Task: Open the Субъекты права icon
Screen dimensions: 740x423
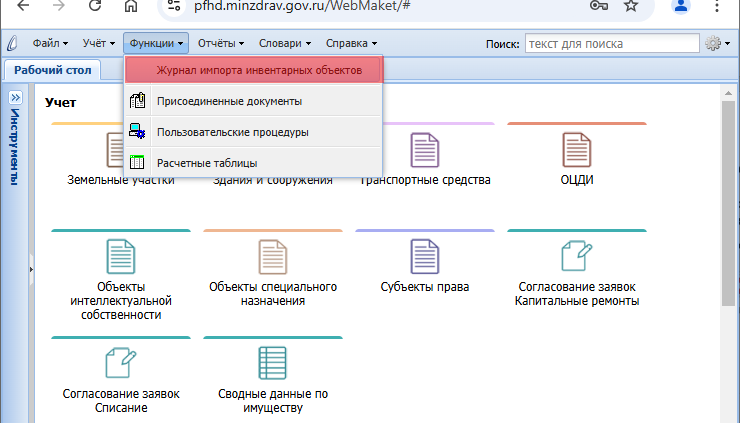Action: (425, 257)
